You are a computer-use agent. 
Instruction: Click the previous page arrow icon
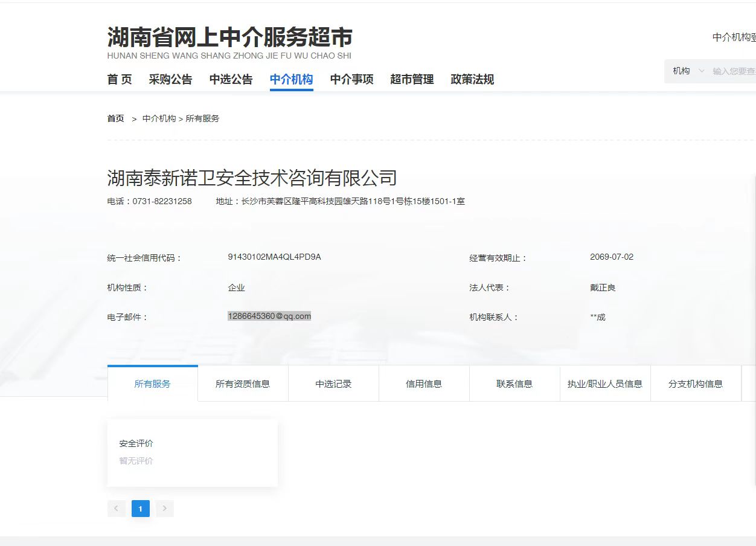(116, 509)
